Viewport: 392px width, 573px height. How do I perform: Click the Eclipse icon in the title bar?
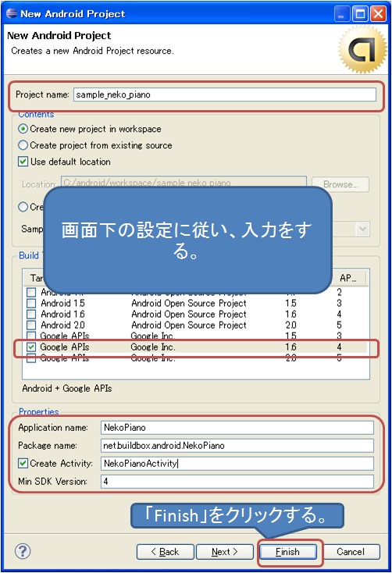coord(12,13)
